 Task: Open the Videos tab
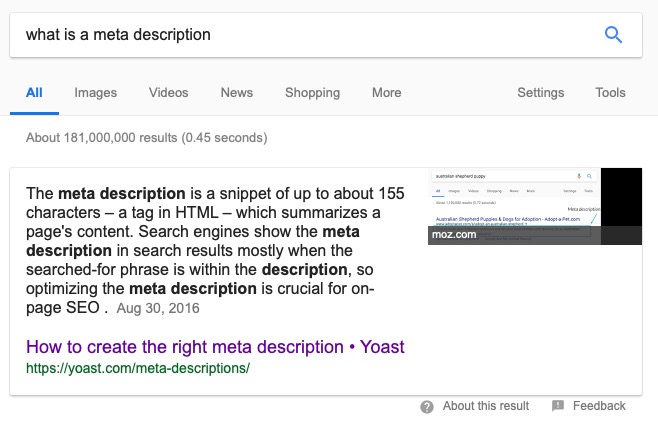click(168, 93)
